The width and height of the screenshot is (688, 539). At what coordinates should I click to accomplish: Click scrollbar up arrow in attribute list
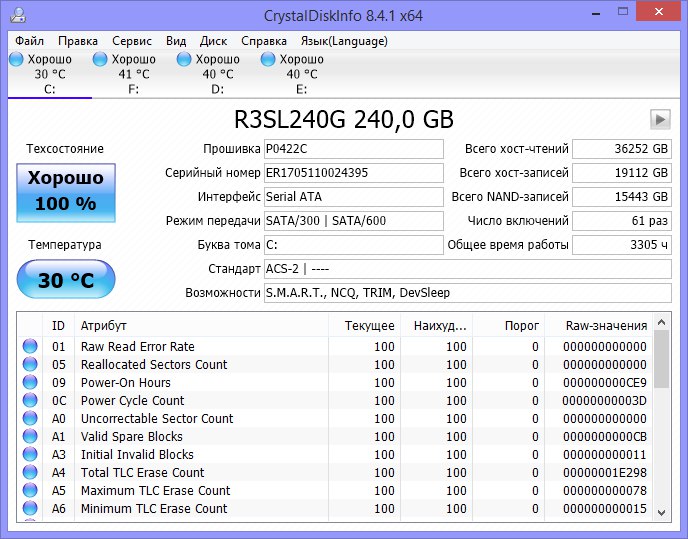[662, 323]
